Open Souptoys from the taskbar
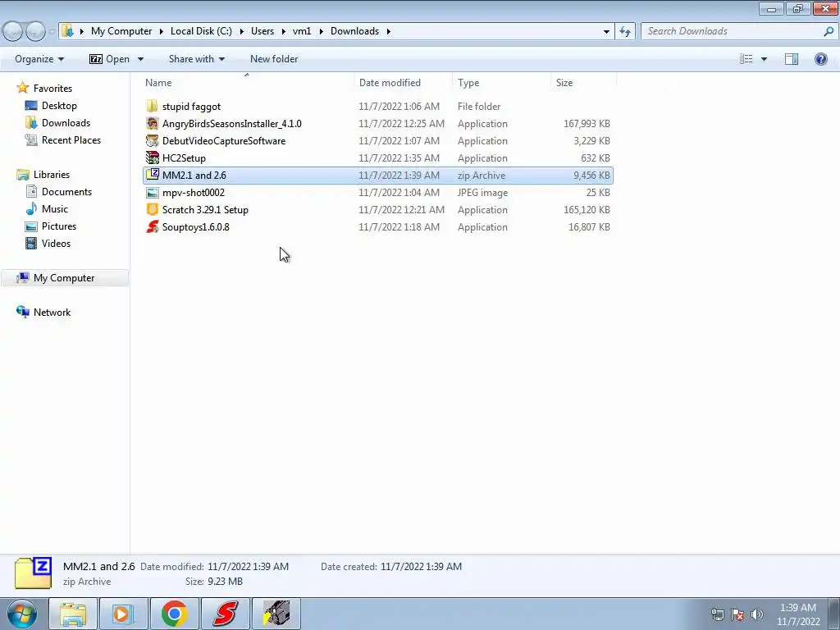 tap(225, 614)
